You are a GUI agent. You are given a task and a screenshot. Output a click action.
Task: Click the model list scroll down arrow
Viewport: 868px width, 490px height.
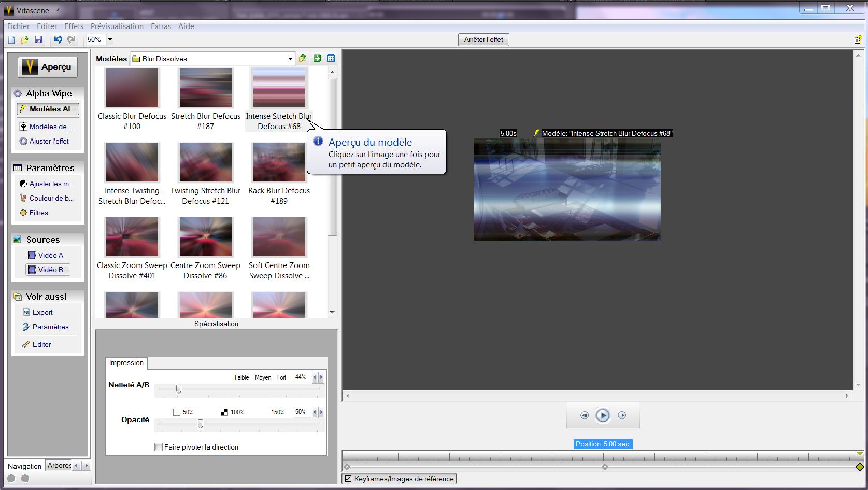click(332, 312)
